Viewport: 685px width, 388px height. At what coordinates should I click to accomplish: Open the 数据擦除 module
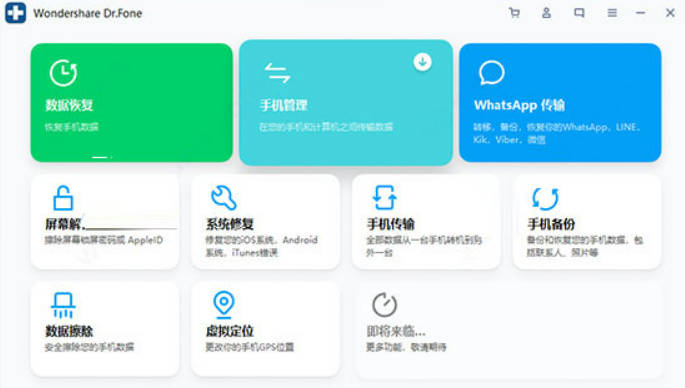pos(104,329)
